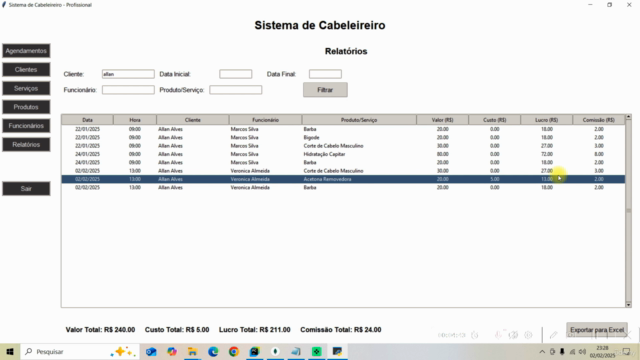The width and height of the screenshot is (640, 360).
Task: Click the Data Final input field
Action: (x=325, y=74)
